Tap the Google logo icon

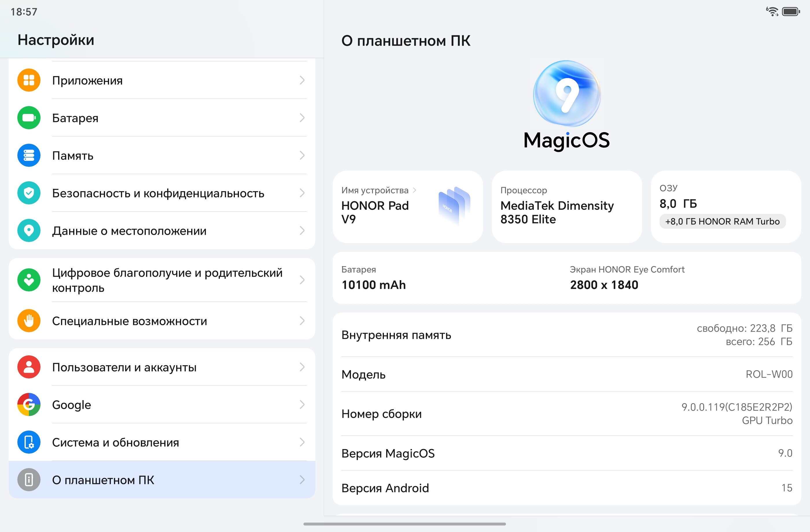pyautogui.click(x=29, y=404)
